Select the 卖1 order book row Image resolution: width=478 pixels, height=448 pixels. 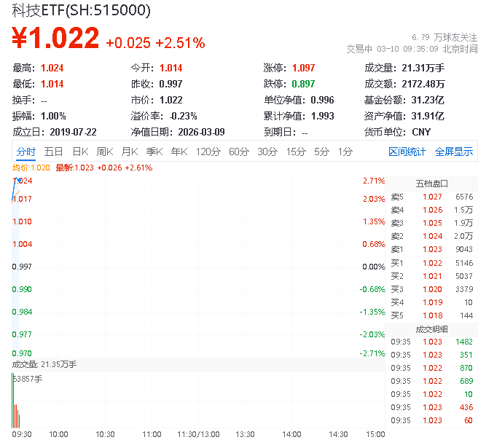[431, 249]
